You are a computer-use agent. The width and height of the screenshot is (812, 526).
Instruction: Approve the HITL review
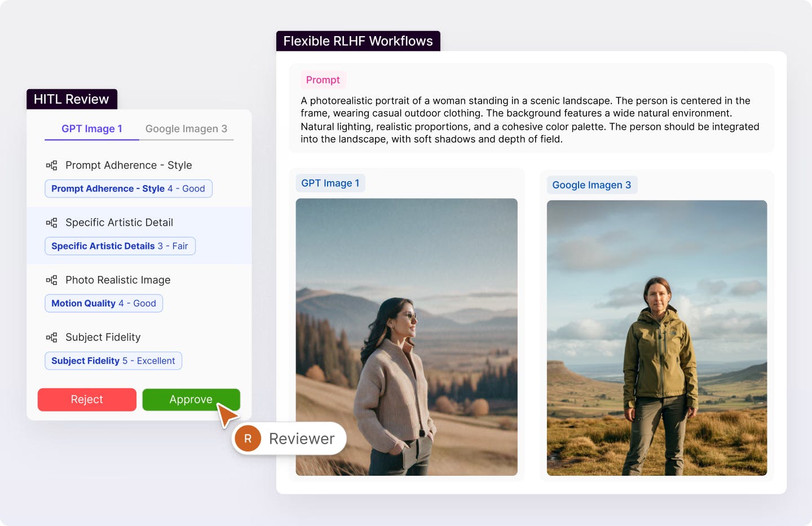191,400
